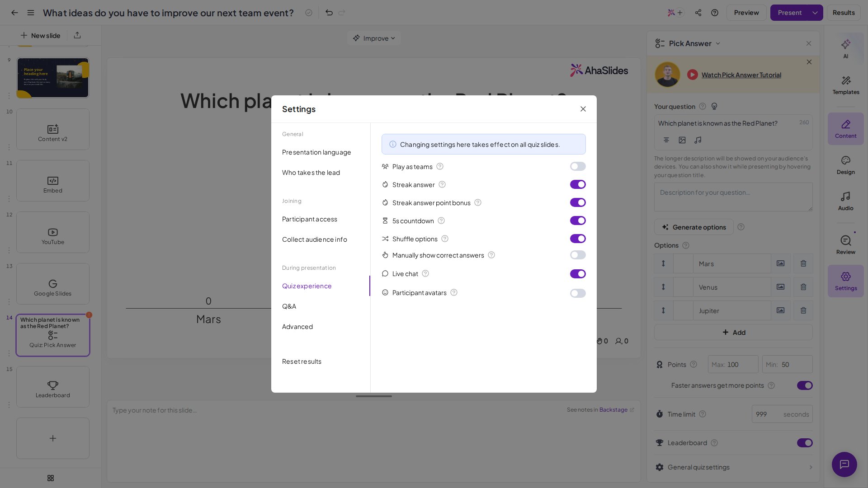Click the back arrow icon

click(14, 13)
